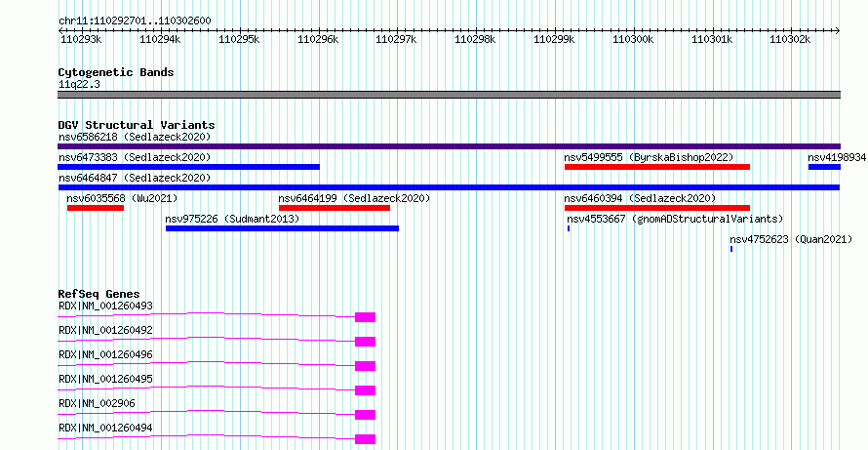Open the RDX|NM_001260496 transcript label
The height and width of the screenshot is (450, 868).
[x=105, y=354]
